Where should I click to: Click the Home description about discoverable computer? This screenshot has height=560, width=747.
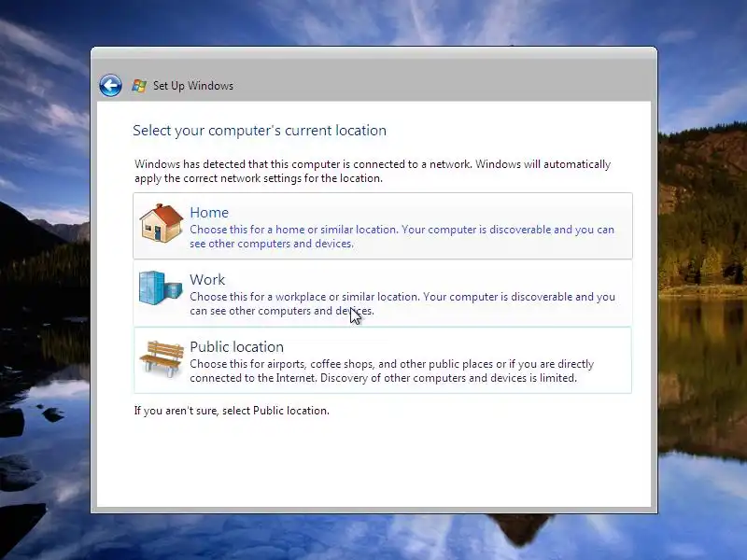coord(402,237)
